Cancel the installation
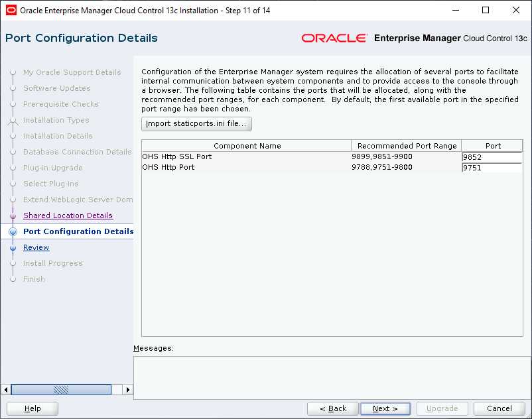 tap(499, 408)
